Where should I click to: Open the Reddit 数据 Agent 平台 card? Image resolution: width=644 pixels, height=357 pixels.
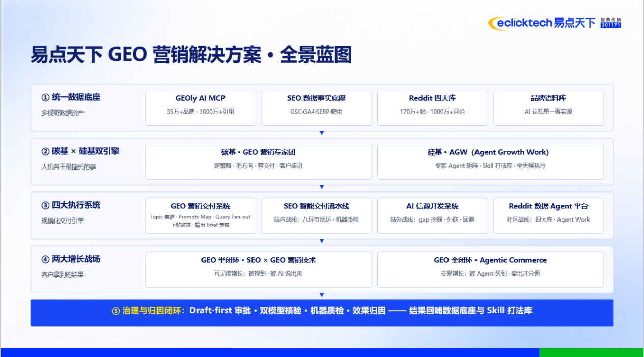tap(549, 215)
